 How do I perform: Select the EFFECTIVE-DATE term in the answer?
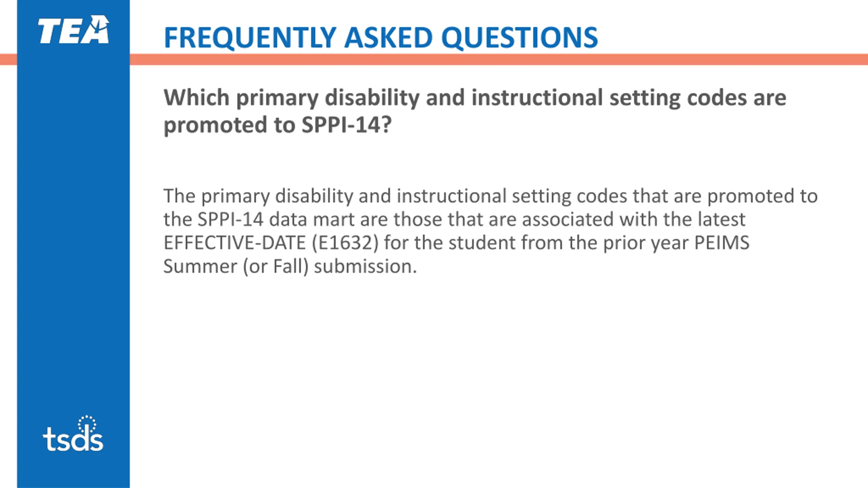[x=235, y=243]
